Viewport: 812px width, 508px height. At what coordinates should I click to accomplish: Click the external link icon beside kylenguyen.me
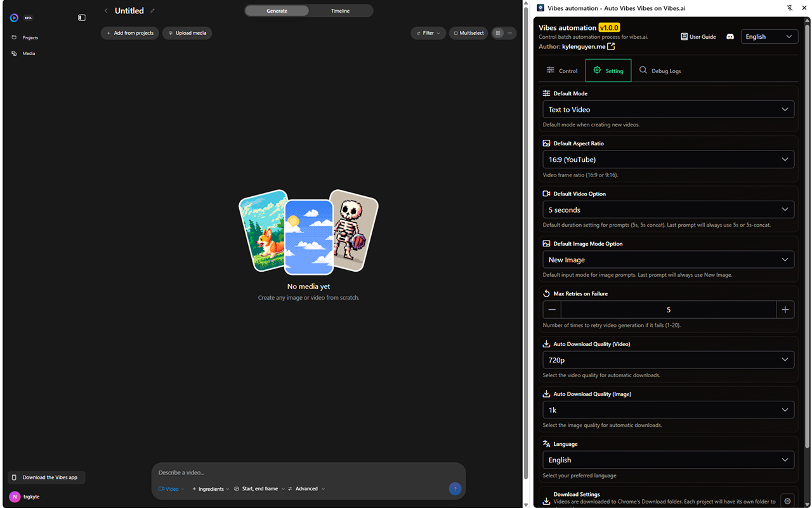point(611,46)
